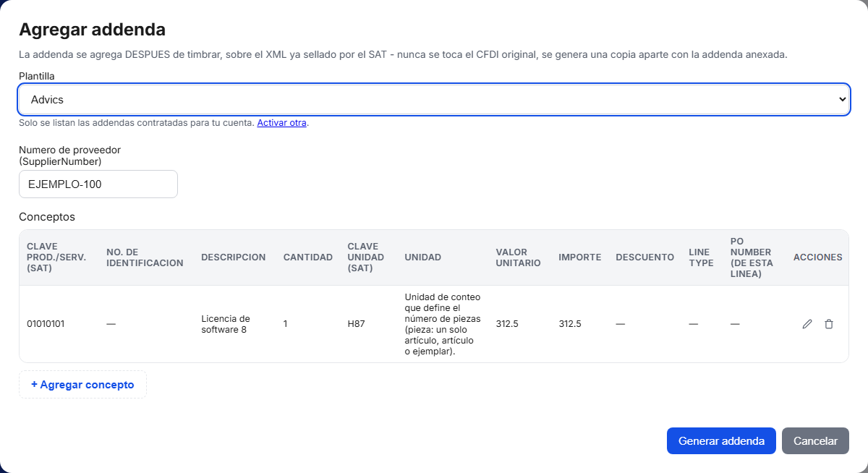The image size is (868, 473).
Task: Click the 312.5 value under Importe
Action: click(570, 324)
